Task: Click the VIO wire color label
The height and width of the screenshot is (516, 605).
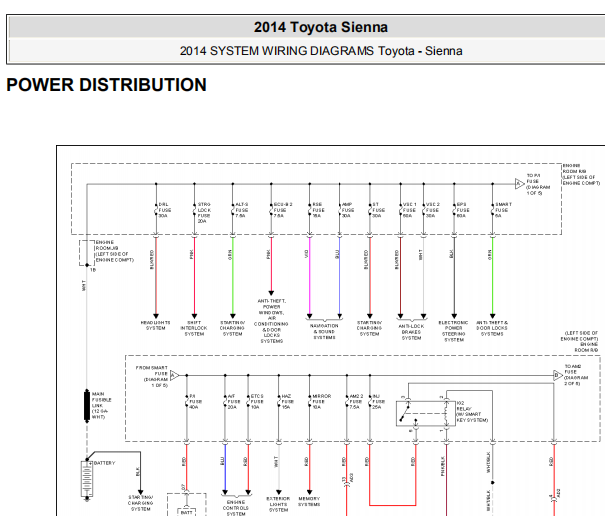Action: tap(306, 254)
